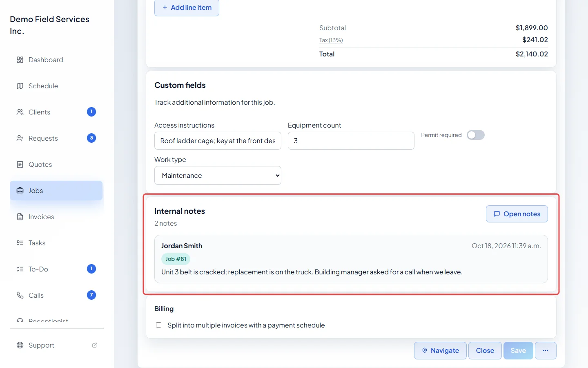The width and height of the screenshot is (588, 368).
Task: Click the Requests badge showing 3
Action: point(91,138)
